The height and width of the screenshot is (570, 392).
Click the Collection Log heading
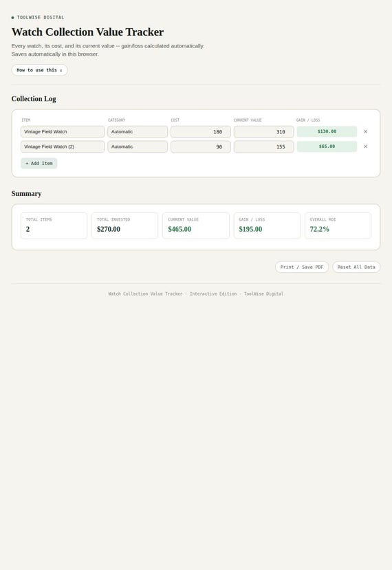point(34,99)
